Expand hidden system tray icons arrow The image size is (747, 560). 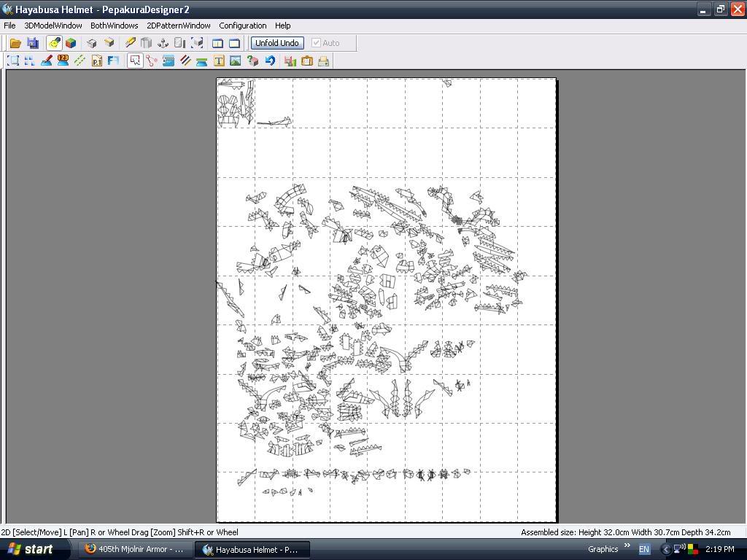click(x=666, y=550)
